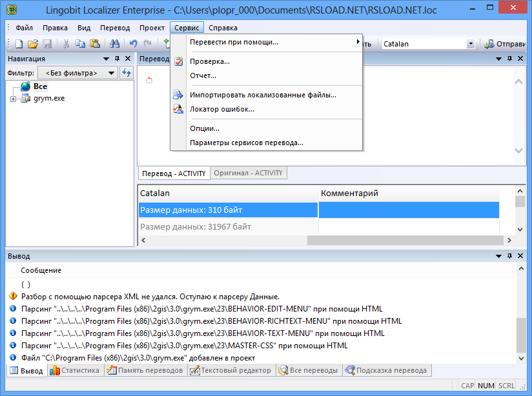
Task: Collapse the open Сервис menu
Action: 187,28
